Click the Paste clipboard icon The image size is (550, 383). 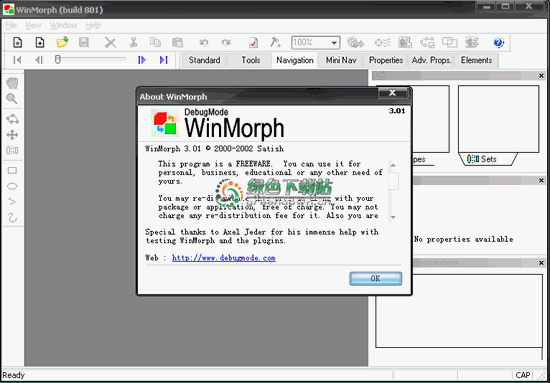(177, 42)
